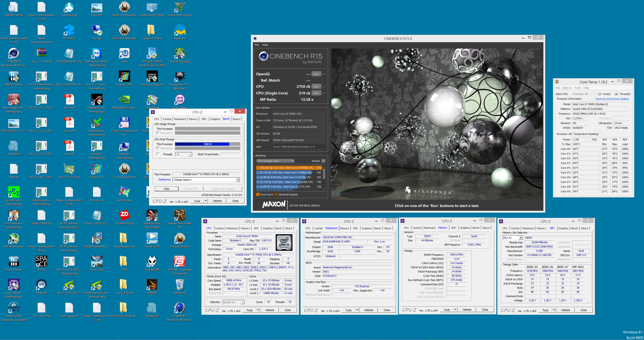
Task: Click the Identical System color swatch
Action: (276, 195)
